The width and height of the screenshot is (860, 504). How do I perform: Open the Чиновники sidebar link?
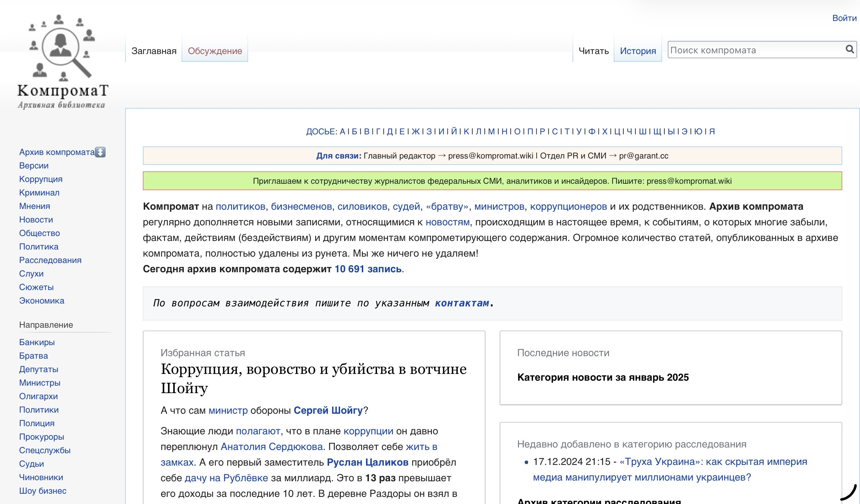[41, 477]
